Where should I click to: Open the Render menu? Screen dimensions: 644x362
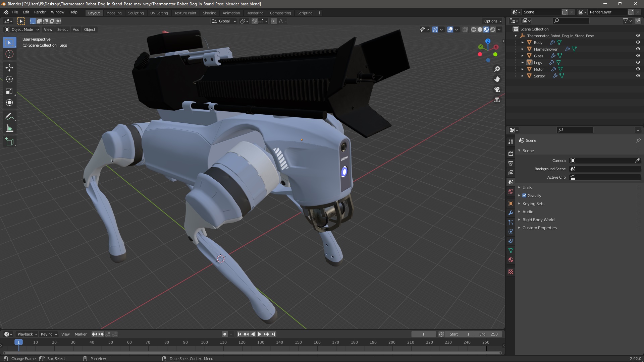click(40, 12)
